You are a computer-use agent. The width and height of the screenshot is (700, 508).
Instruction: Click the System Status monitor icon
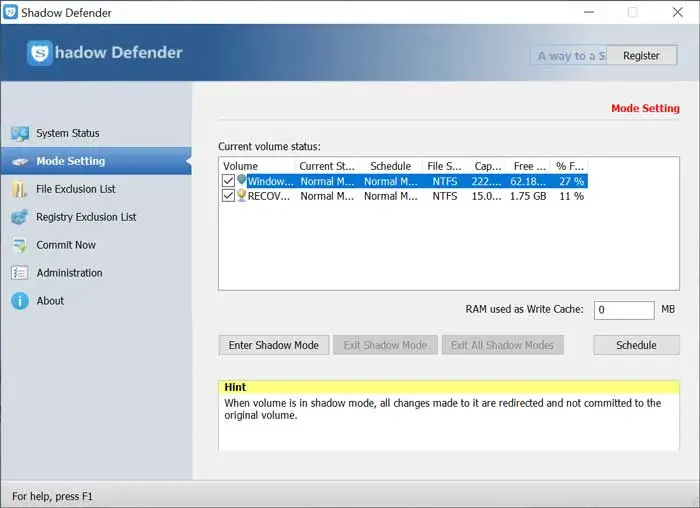[20, 133]
